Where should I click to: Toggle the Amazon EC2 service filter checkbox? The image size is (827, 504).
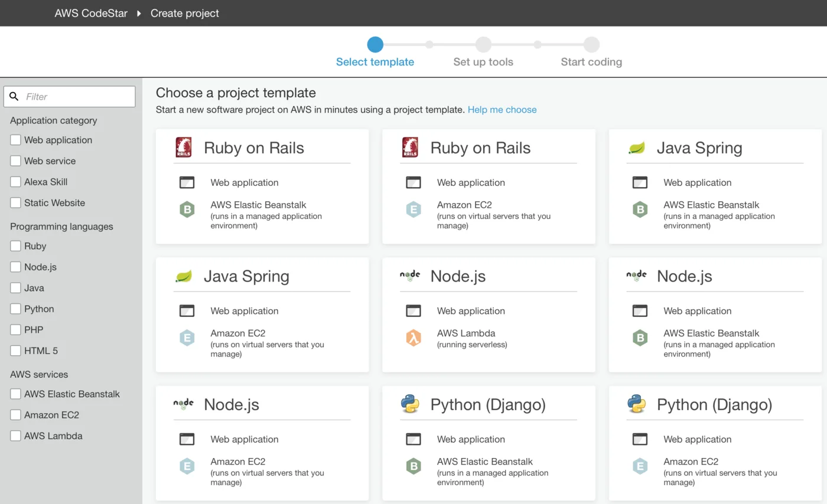point(15,415)
